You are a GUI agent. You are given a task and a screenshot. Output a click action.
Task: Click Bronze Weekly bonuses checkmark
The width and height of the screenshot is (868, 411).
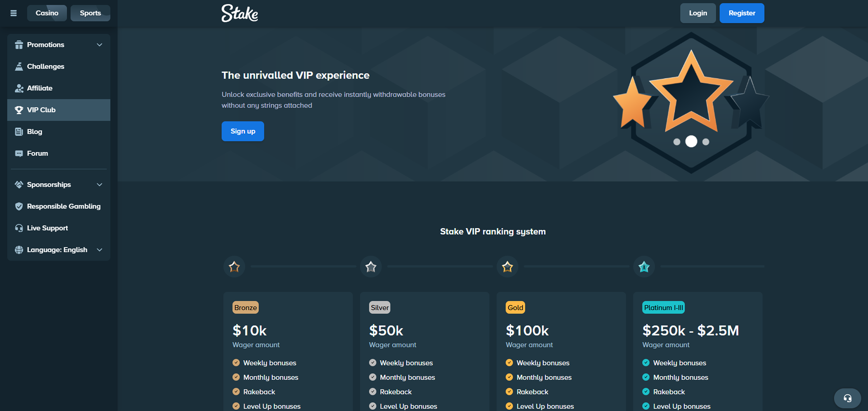point(236,362)
